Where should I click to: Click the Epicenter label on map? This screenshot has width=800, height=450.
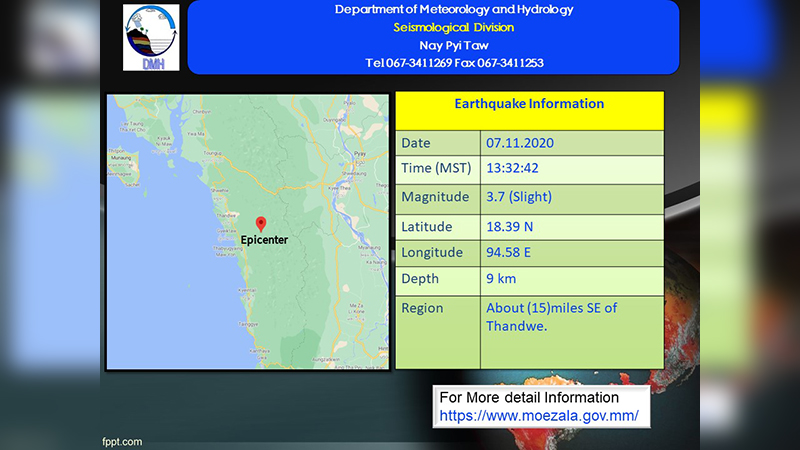(264, 240)
